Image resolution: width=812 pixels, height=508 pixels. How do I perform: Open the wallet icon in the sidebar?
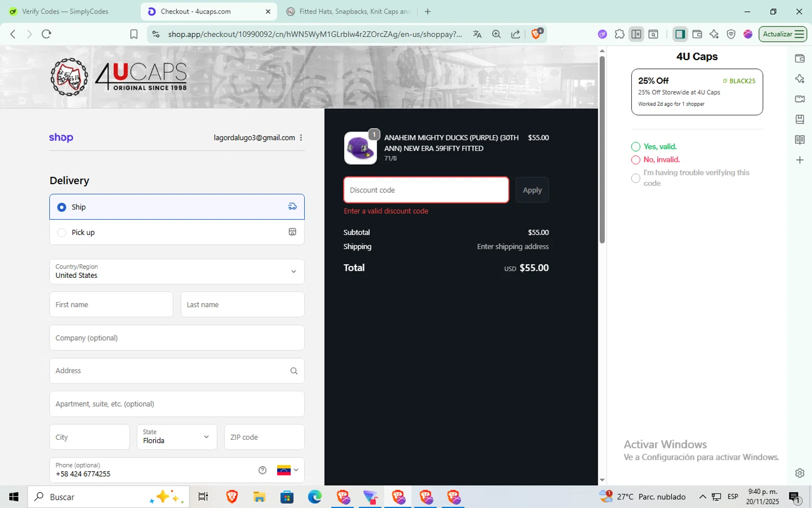tap(800, 58)
